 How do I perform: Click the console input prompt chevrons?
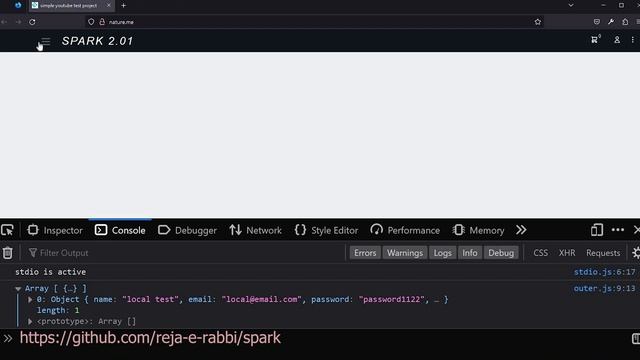[8, 338]
